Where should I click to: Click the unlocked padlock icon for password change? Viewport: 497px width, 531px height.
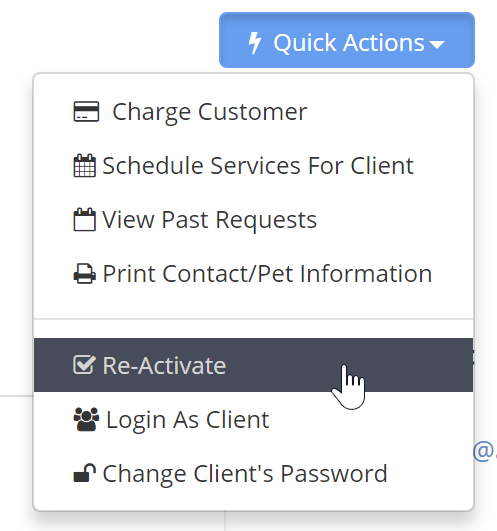(x=85, y=473)
